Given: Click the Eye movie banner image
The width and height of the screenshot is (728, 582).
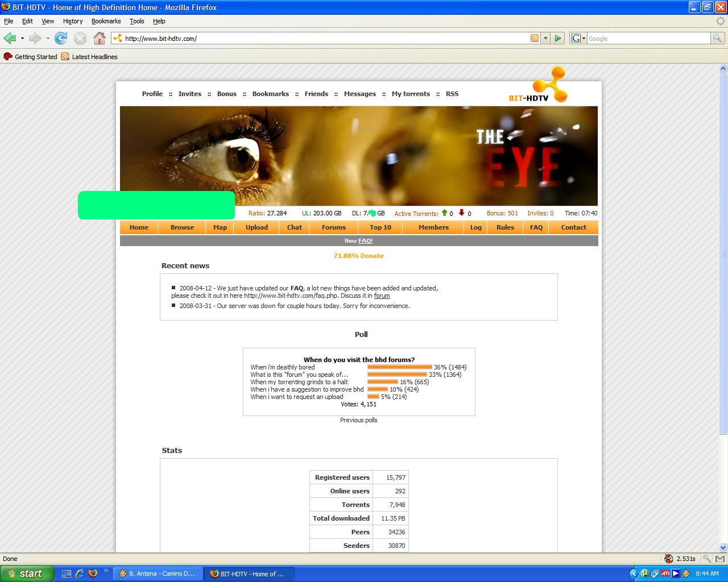Looking at the screenshot, I should (x=359, y=156).
